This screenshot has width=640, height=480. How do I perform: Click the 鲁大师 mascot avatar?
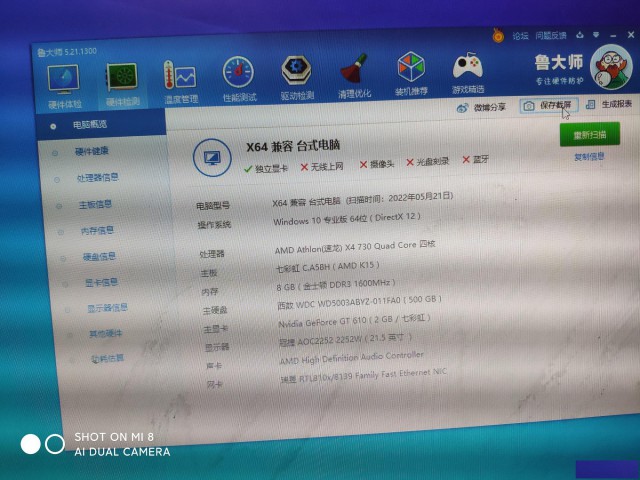click(x=611, y=68)
